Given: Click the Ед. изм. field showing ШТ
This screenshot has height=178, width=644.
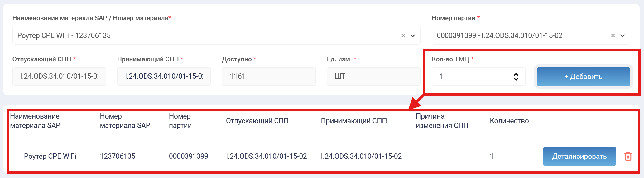Looking at the screenshot, I should point(373,77).
